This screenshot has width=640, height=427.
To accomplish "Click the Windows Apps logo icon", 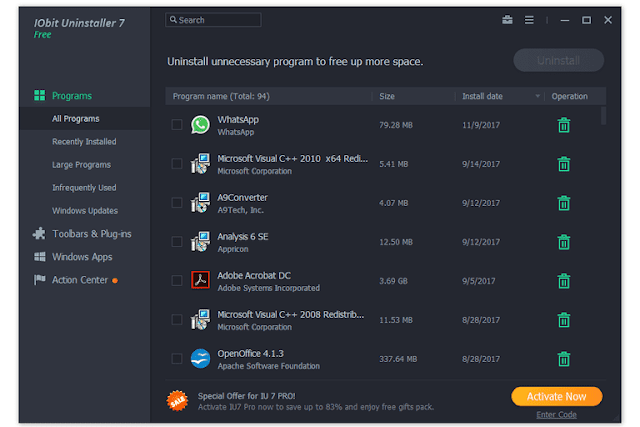I will [x=40, y=257].
